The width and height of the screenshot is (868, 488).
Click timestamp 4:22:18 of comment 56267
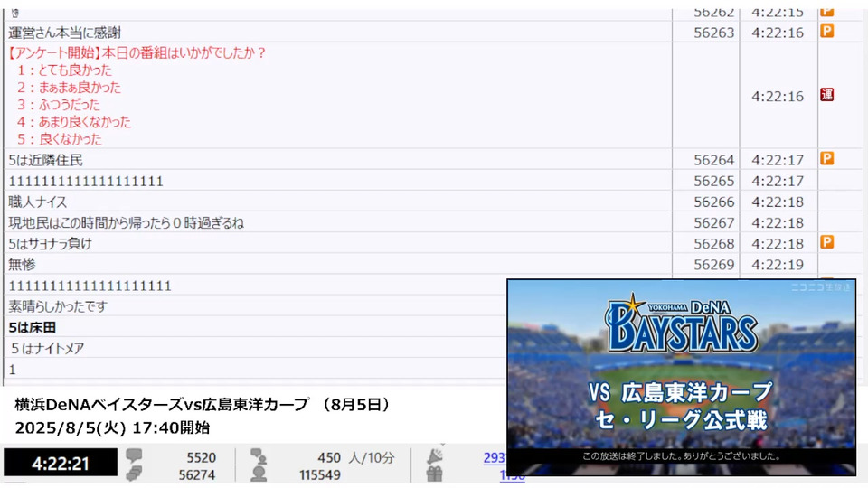778,223
